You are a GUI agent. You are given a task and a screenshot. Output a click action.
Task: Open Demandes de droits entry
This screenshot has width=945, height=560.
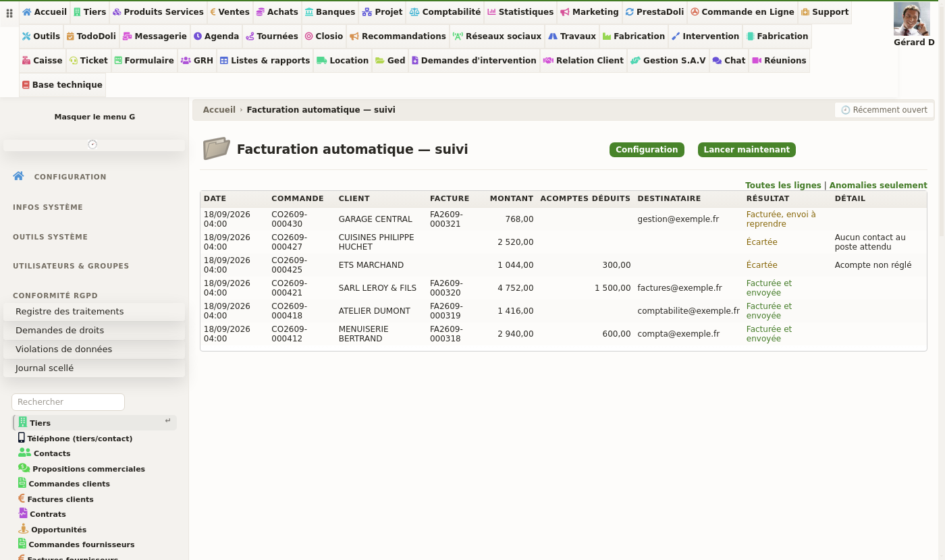click(x=94, y=331)
